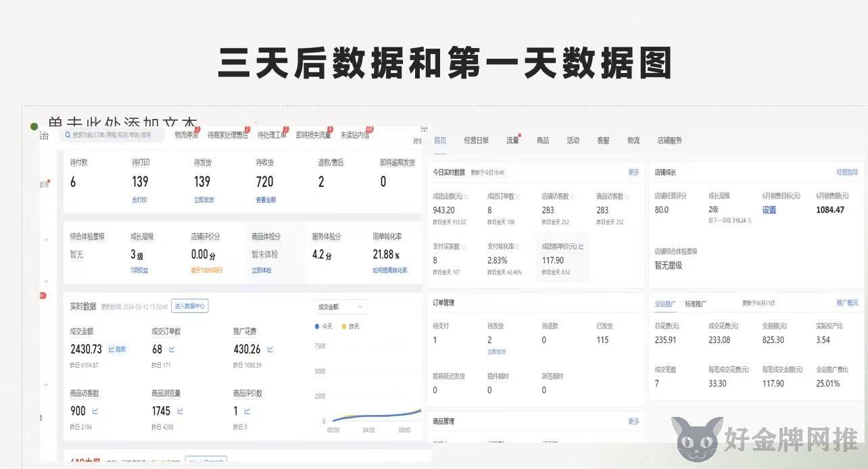Open the 7项权益 link under 成长层级
Screen dimensions: 868x469
139,270
